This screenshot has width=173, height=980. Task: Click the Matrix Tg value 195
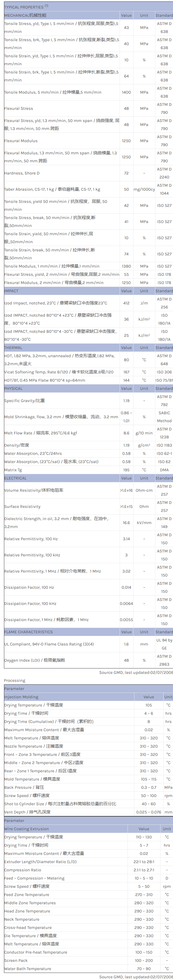(126, 470)
